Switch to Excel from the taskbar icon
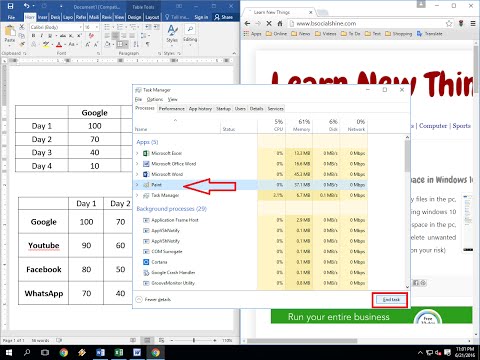480x360 pixels. 119,352
